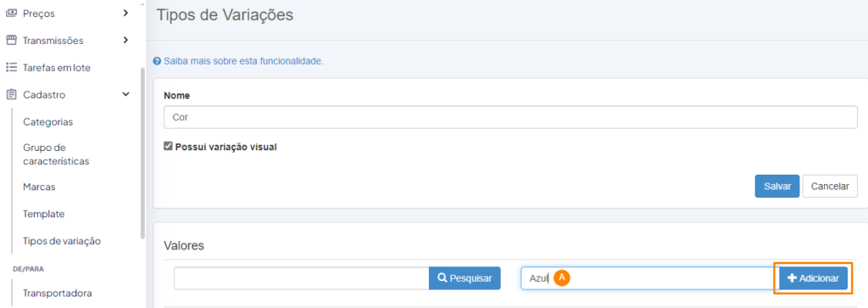Viewport: 868px width, 308px height.
Task: Toggle Possui variação visual checkbox
Action: [169, 147]
